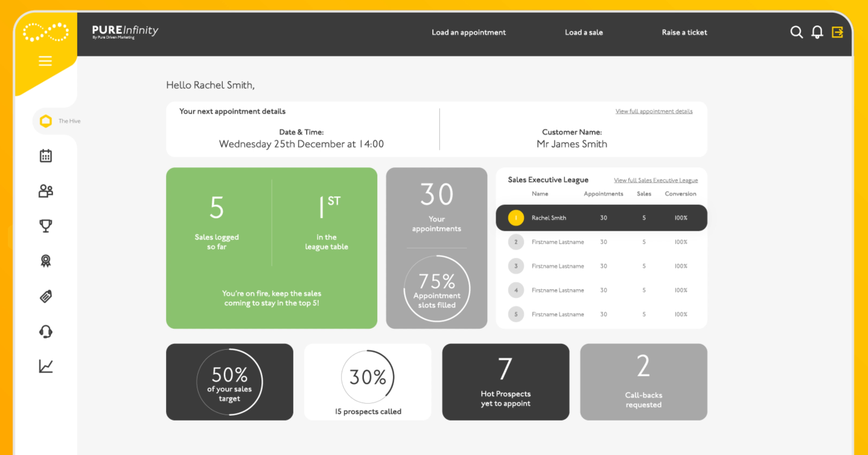Select Load an appointment menu item

[468, 33]
